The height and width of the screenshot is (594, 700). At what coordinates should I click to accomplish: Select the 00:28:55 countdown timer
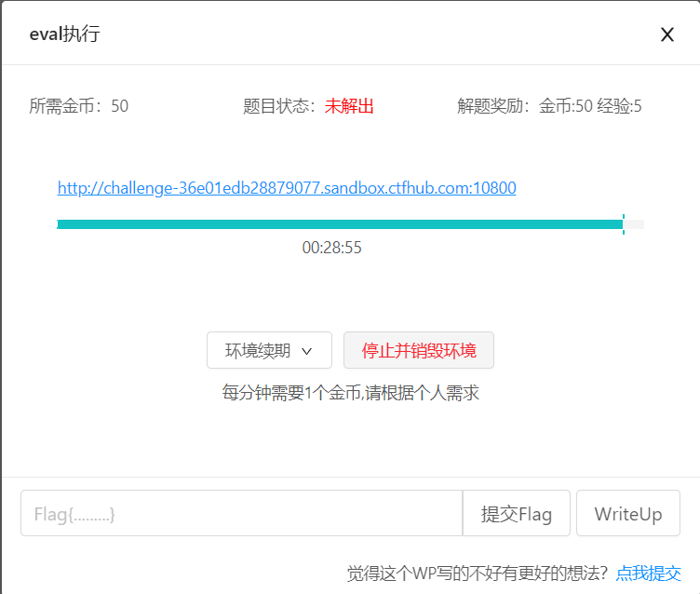(x=331, y=248)
